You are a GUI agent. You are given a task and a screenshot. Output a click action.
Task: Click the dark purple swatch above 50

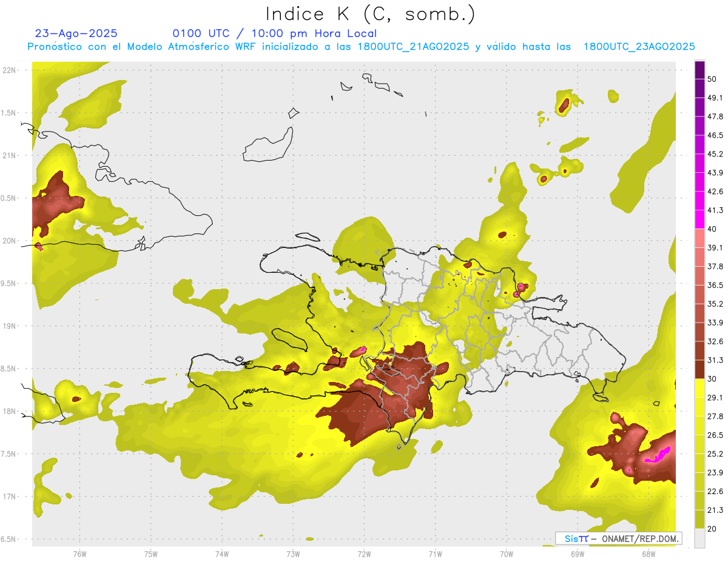pyautogui.click(x=699, y=70)
